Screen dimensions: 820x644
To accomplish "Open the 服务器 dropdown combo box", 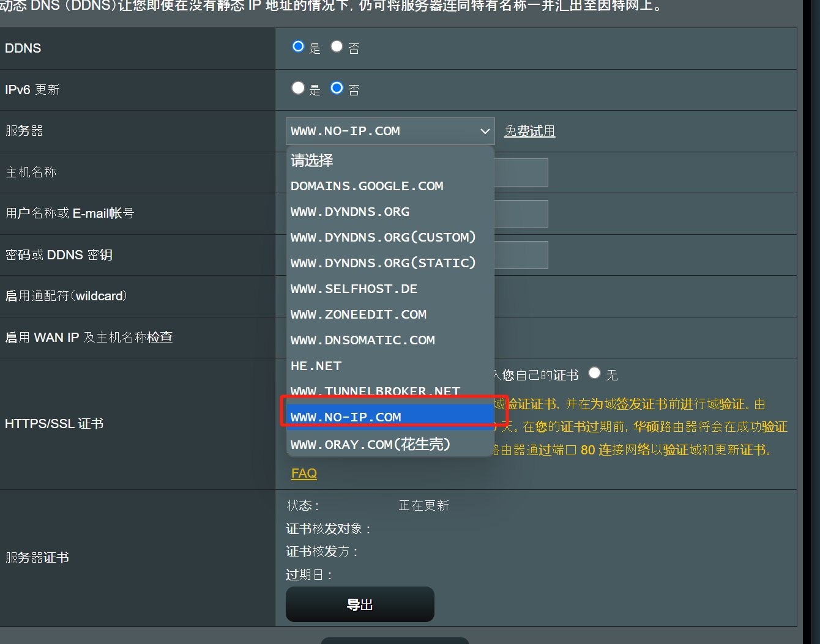I will point(390,131).
